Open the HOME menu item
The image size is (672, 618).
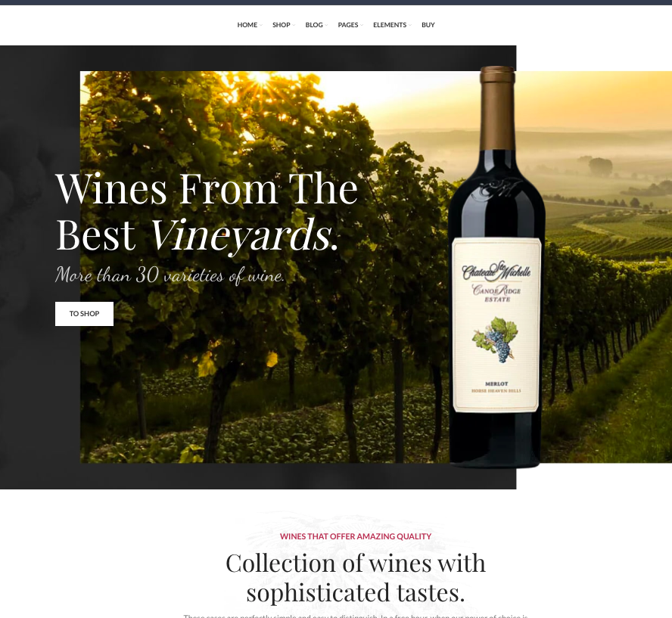coord(247,25)
